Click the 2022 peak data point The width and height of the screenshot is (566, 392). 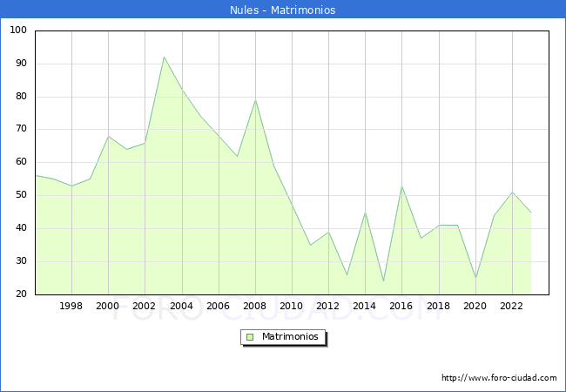512,193
